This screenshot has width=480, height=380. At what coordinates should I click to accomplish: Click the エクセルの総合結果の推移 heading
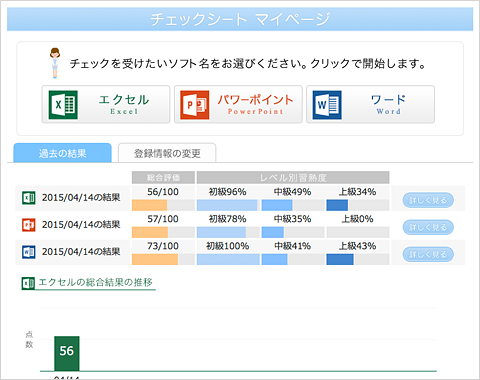coord(95,282)
